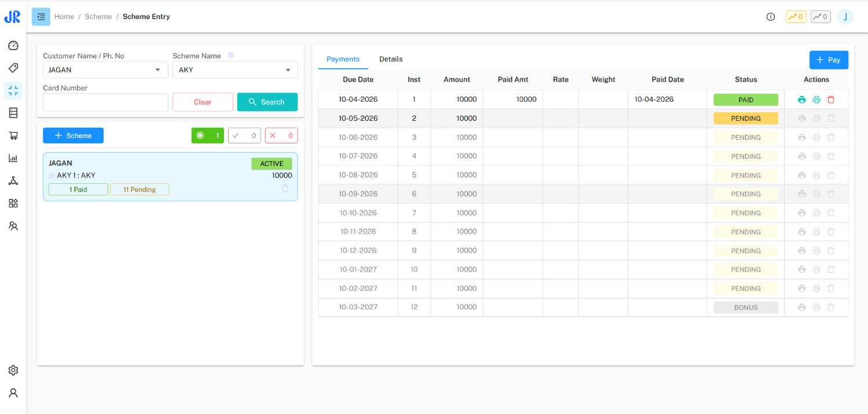Open the user profile icon at sidebar bottom
Image resolution: width=868 pixels, height=414 pixels.
coord(13,393)
